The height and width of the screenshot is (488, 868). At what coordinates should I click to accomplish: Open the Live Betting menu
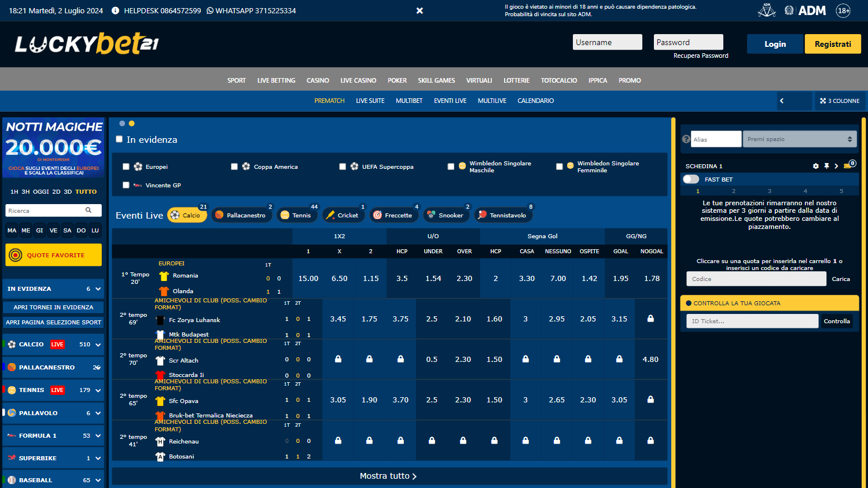point(276,80)
